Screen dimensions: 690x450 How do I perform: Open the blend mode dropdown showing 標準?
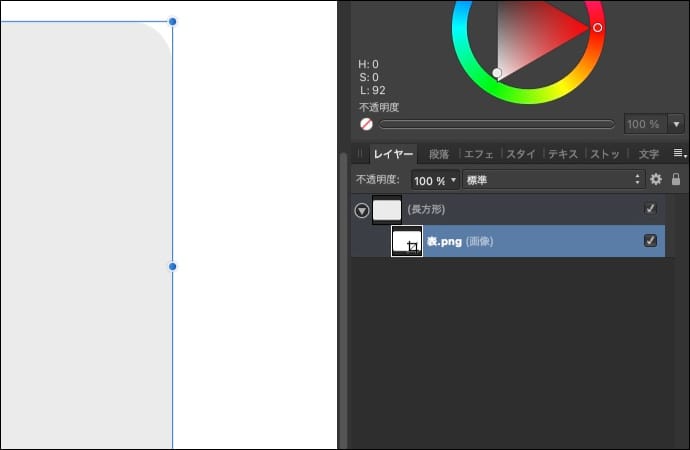(x=553, y=180)
